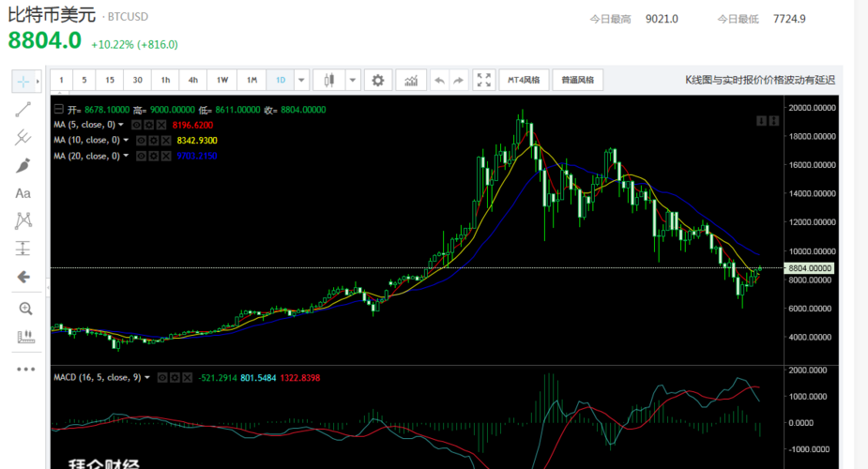Image resolution: width=868 pixels, height=469 pixels.
Task: Click the left back arrow icon
Action: pyautogui.click(x=23, y=277)
